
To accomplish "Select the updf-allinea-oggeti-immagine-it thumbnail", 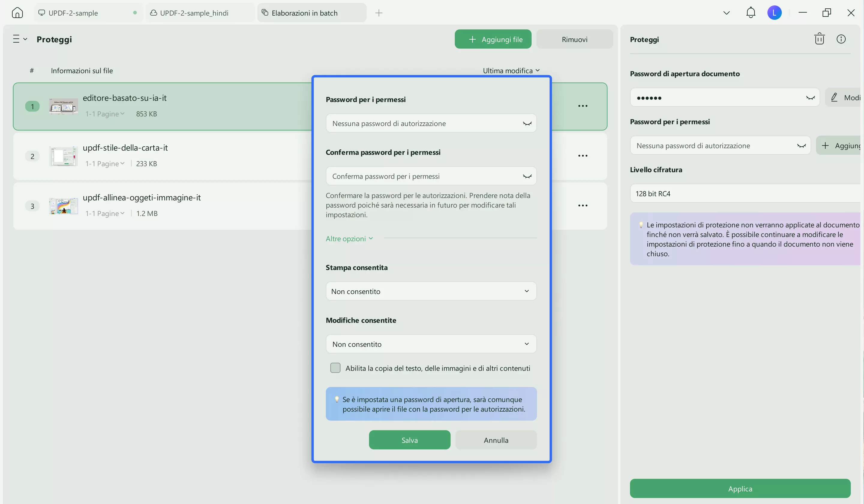I will (x=63, y=206).
